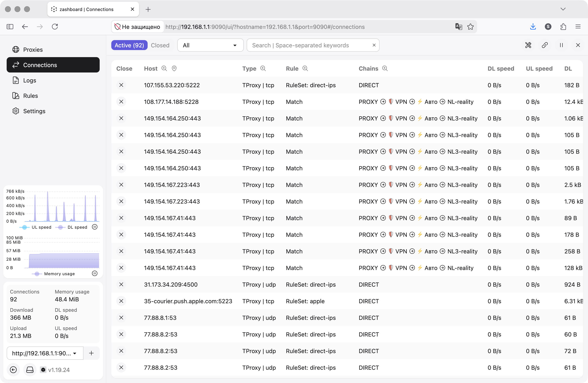The image size is (588, 383).
Task: Open the All filter dropdown
Action: point(210,45)
